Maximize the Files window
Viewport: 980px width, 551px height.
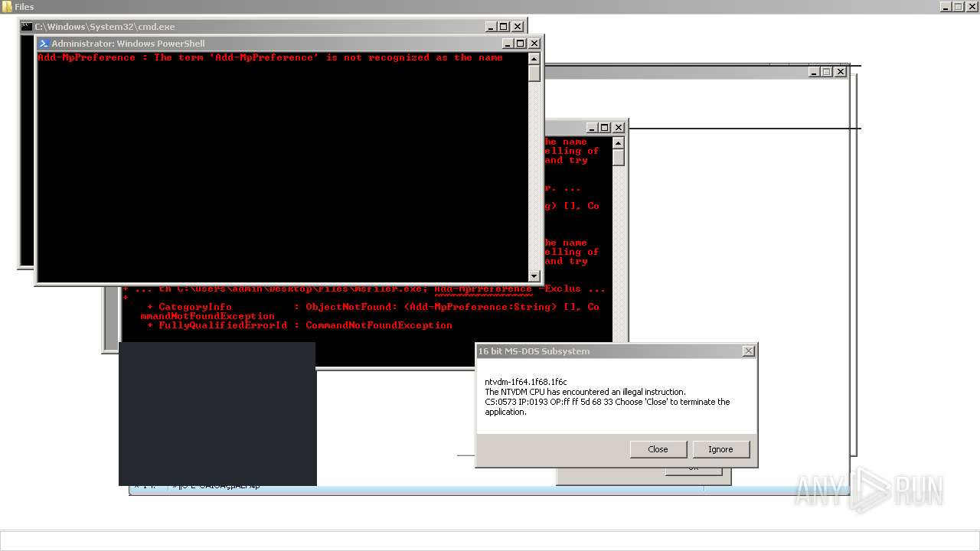tap(959, 6)
